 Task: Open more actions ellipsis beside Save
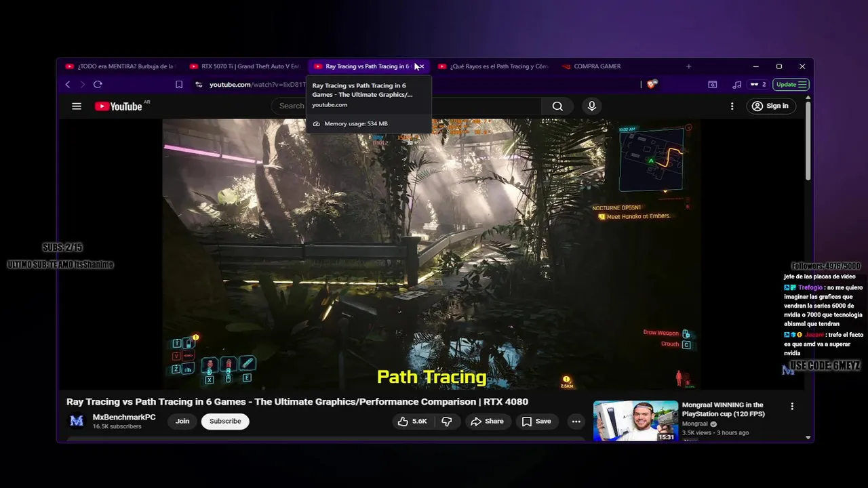(576, 421)
